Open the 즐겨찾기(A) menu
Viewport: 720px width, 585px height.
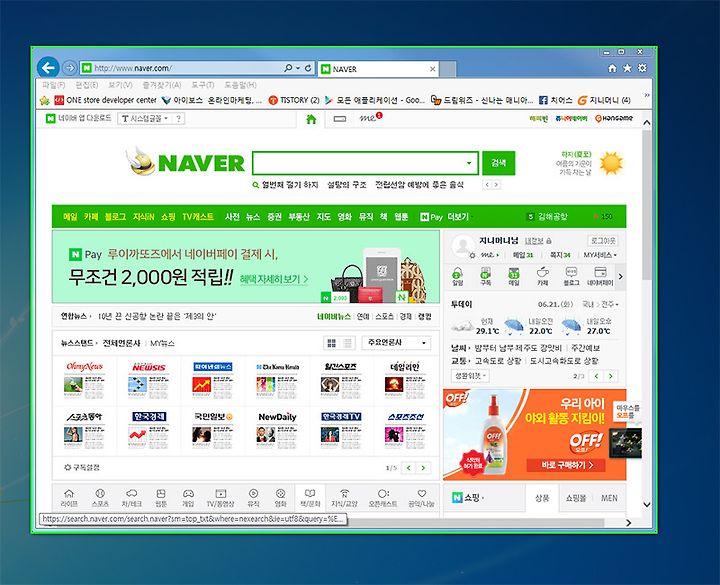point(162,85)
